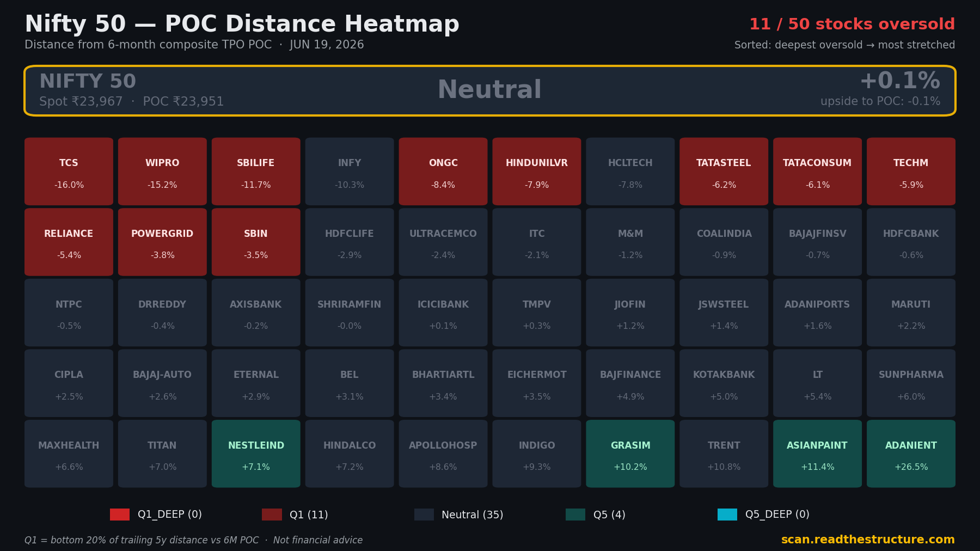The image size is (980, 551).
Task: Open the TATASTEEL -6.2% tile
Action: click(724, 172)
